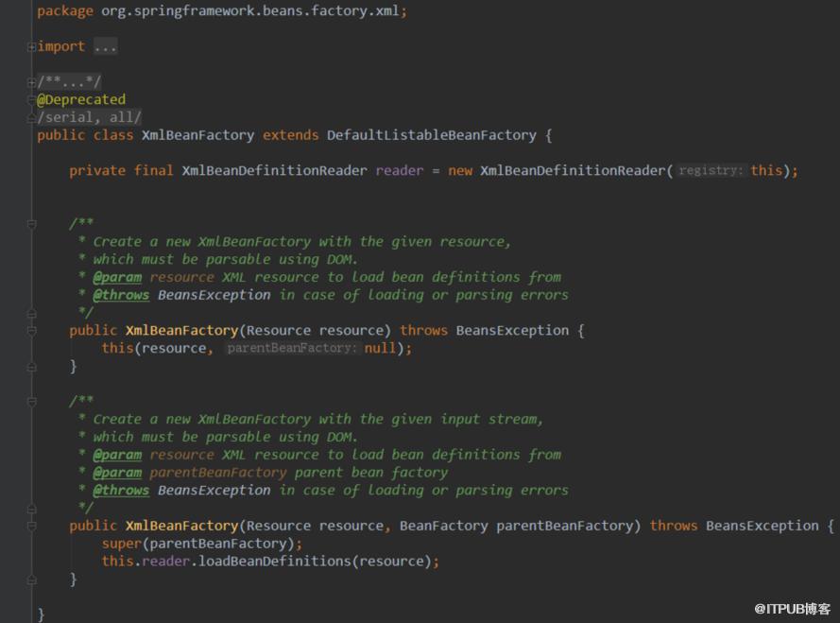Image resolution: width=840 pixels, height=623 pixels.
Task: Click 'this' passed to XmlBeanDefinitionReader constructor
Action: tap(766, 170)
